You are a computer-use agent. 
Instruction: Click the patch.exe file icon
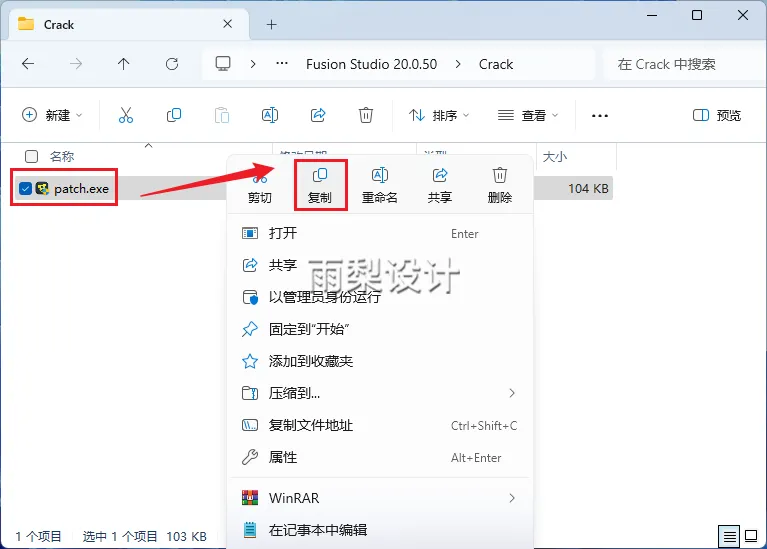pos(43,188)
